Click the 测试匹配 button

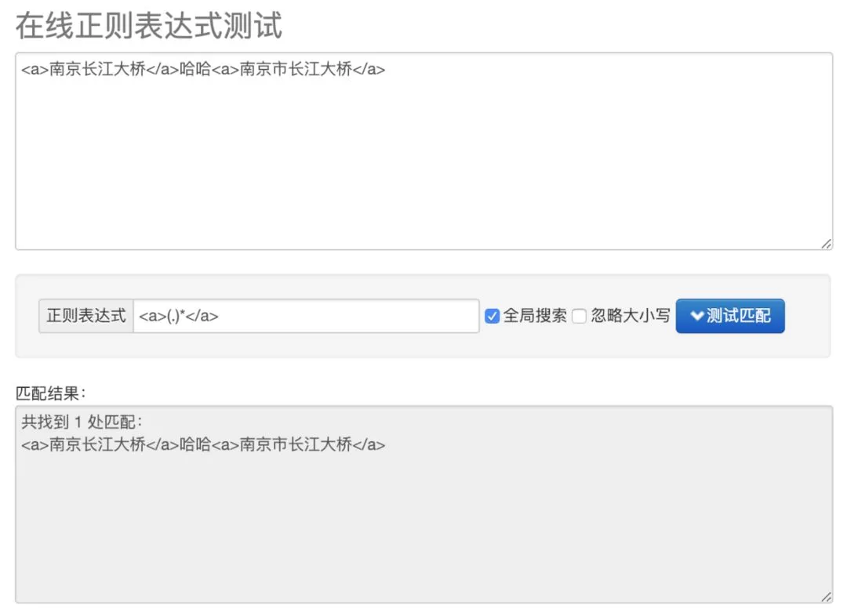pos(730,316)
